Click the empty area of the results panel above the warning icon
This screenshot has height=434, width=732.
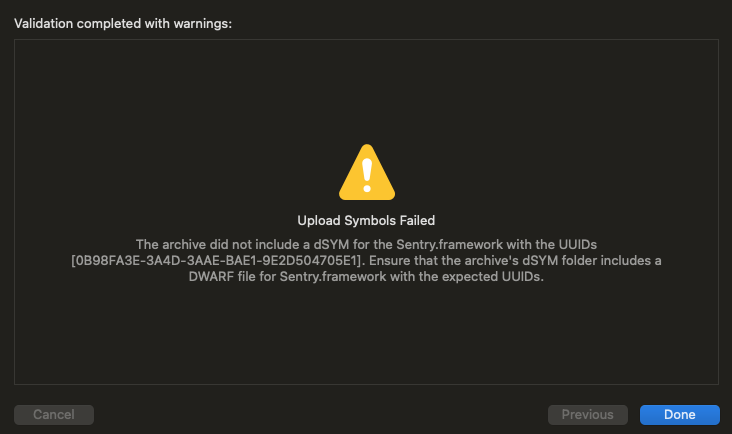[366, 89]
